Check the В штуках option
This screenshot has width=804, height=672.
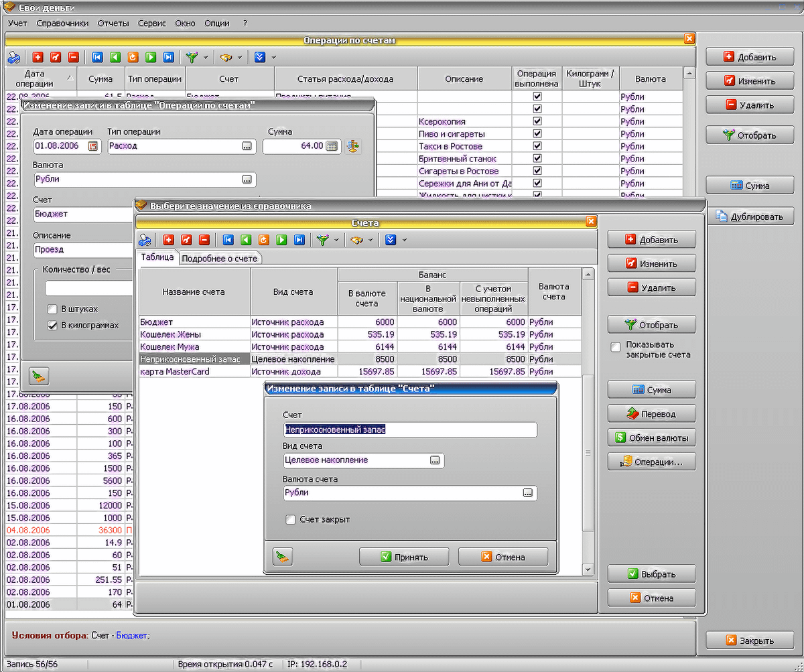[52, 310]
